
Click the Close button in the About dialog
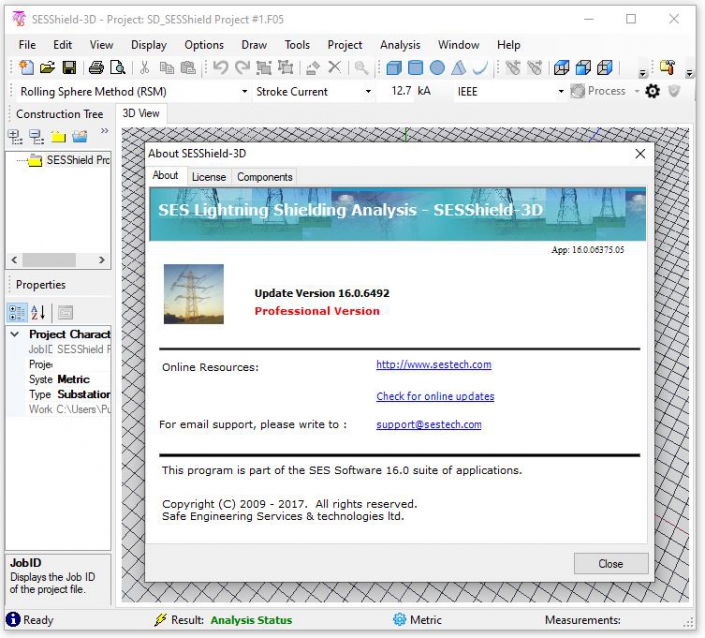(x=611, y=564)
